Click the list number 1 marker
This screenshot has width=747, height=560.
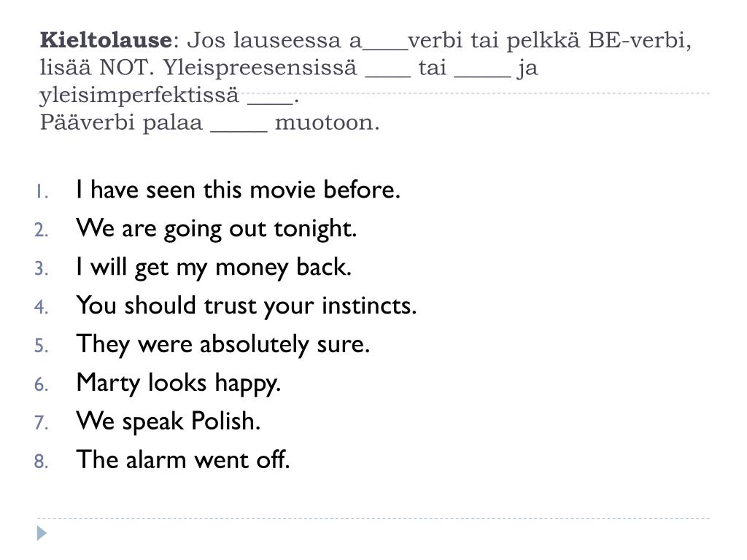[42, 192]
